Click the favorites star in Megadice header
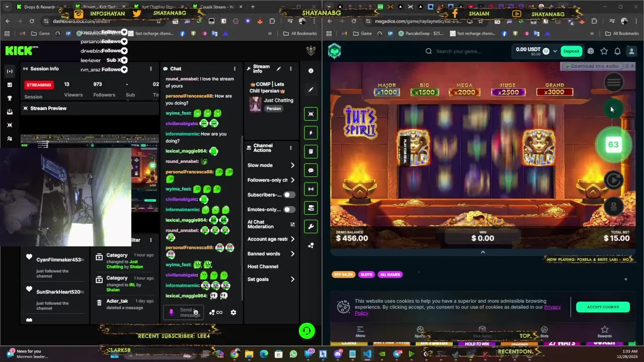644x362 pixels. [604, 51]
